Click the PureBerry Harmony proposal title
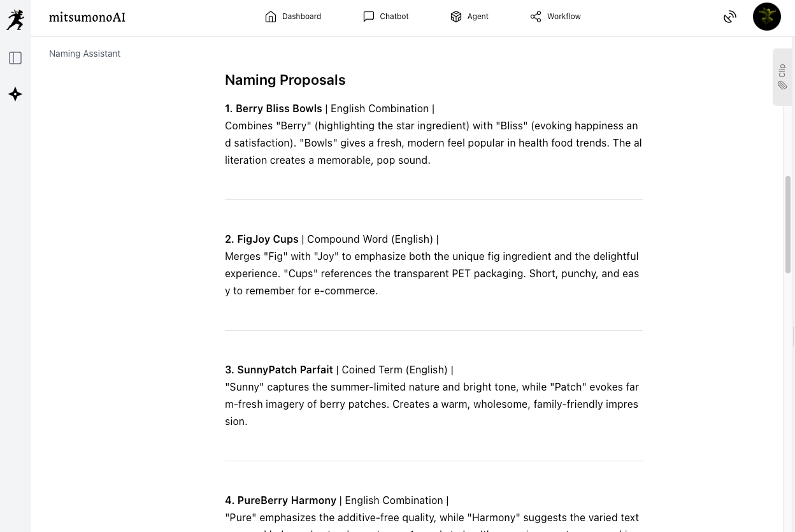This screenshot has width=795, height=532. pos(287,500)
